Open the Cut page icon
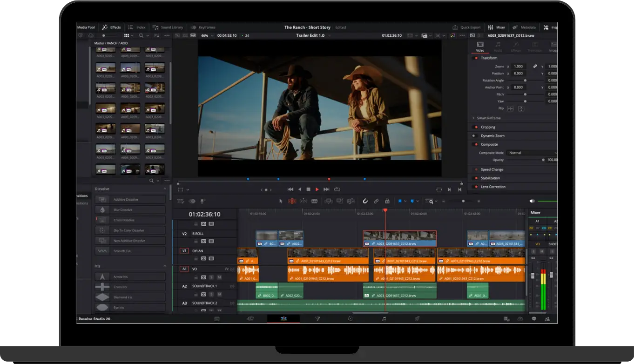 point(250,319)
